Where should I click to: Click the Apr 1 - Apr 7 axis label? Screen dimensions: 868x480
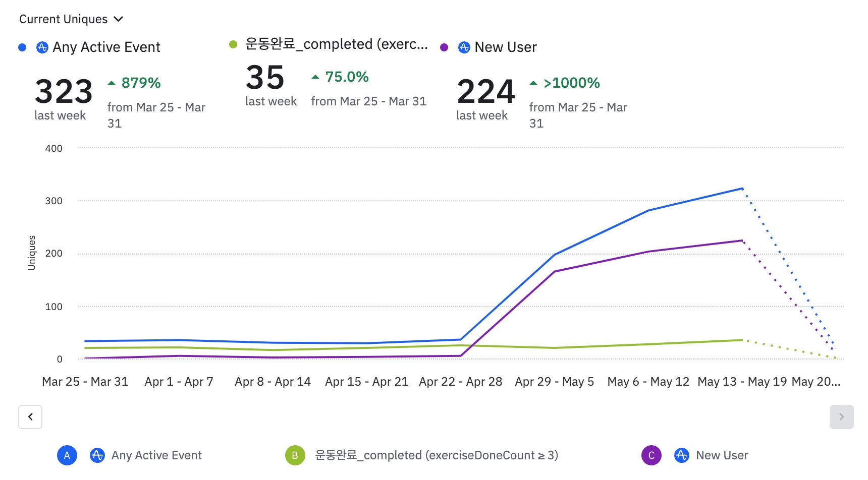pos(179,382)
